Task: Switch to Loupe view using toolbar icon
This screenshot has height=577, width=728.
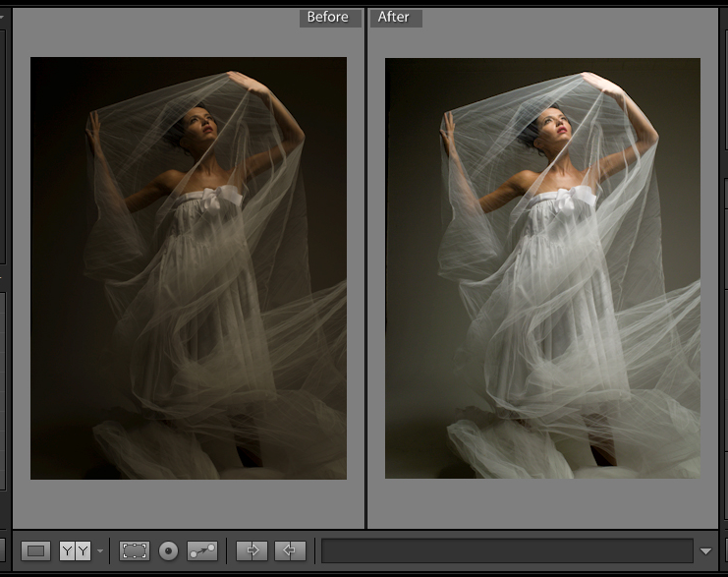Action: 36,550
